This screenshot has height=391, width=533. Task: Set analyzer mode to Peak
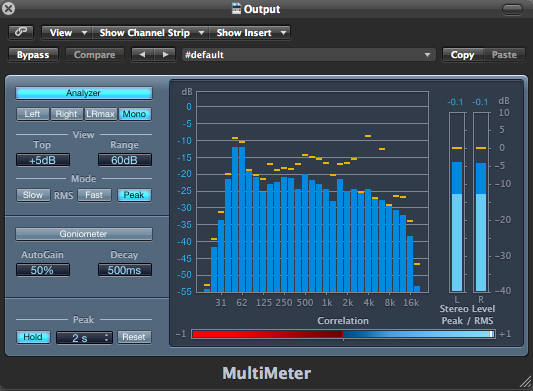(134, 195)
